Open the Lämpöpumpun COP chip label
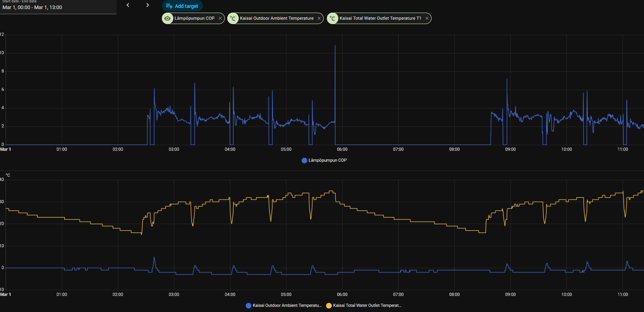This screenshot has width=644, height=312. pyautogui.click(x=195, y=19)
